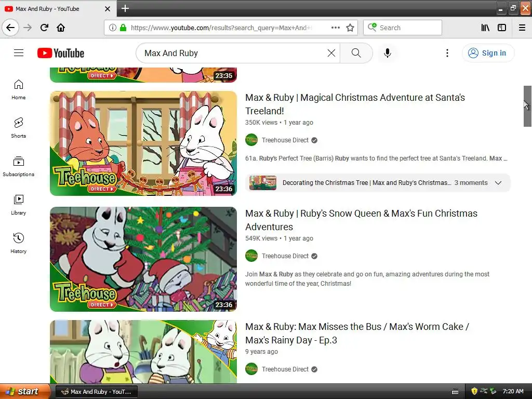Screen dimensions: 532x399
Task: Click the browser address bar URL
Action: [x=220, y=28]
